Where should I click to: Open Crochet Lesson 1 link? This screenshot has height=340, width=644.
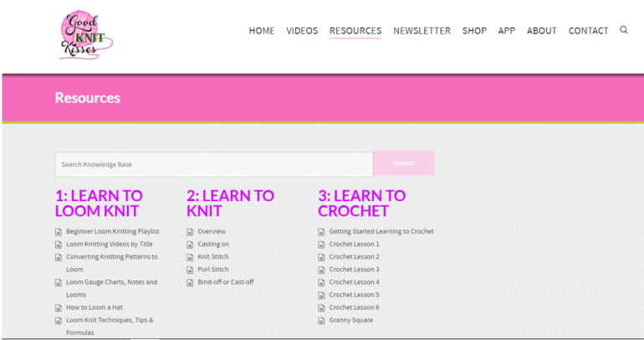[x=354, y=245]
